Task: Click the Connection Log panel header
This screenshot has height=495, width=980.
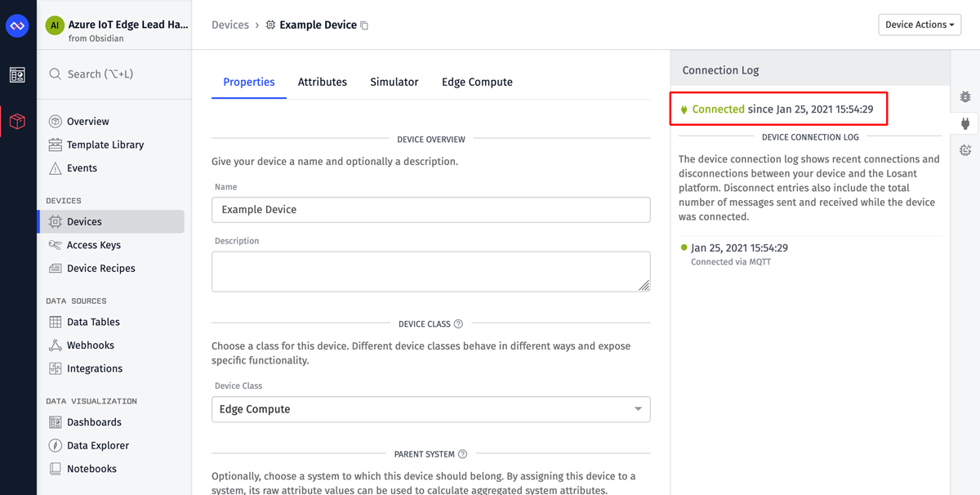Action: pos(810,70)
